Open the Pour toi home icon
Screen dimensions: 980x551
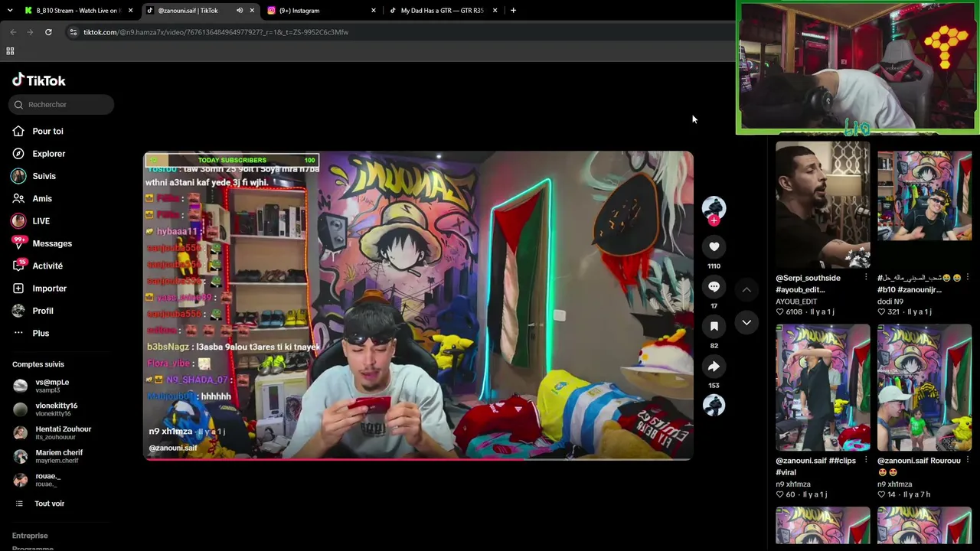[18, 131]
